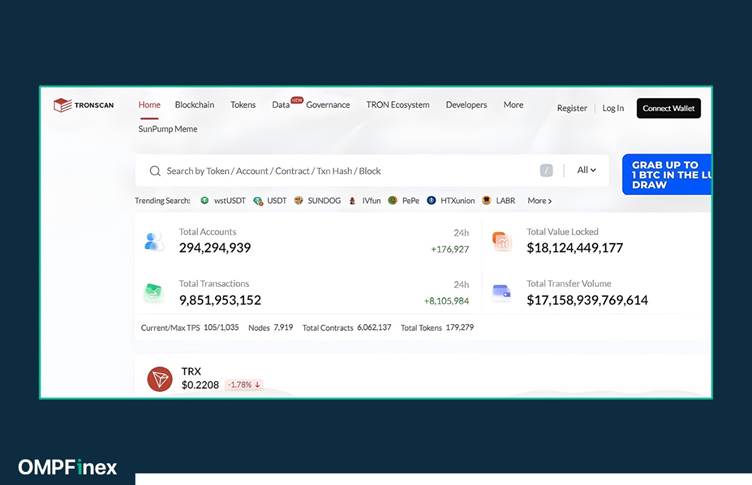Expand More trending searches
This screenshot has width=752, height=485.
[539, 201]
